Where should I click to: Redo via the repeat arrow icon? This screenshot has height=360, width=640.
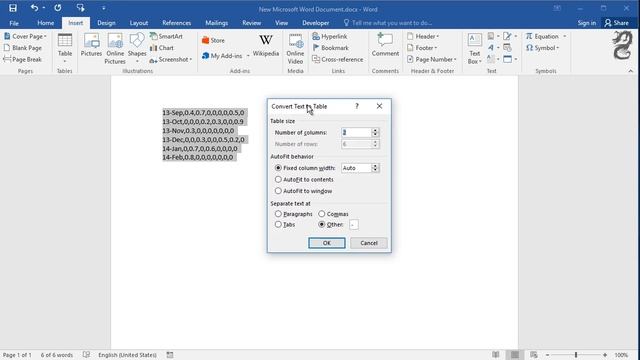point(58,8)
